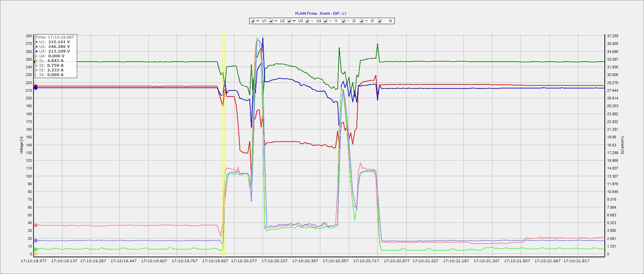Click the U2 value '246.286 V' in readout

(59, 47)
